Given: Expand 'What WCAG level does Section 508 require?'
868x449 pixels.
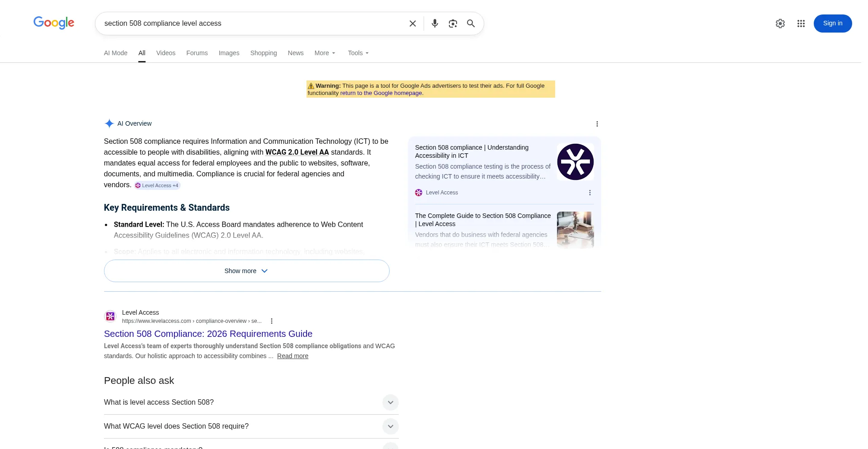Looking at the screenshot, I should 251,426.
